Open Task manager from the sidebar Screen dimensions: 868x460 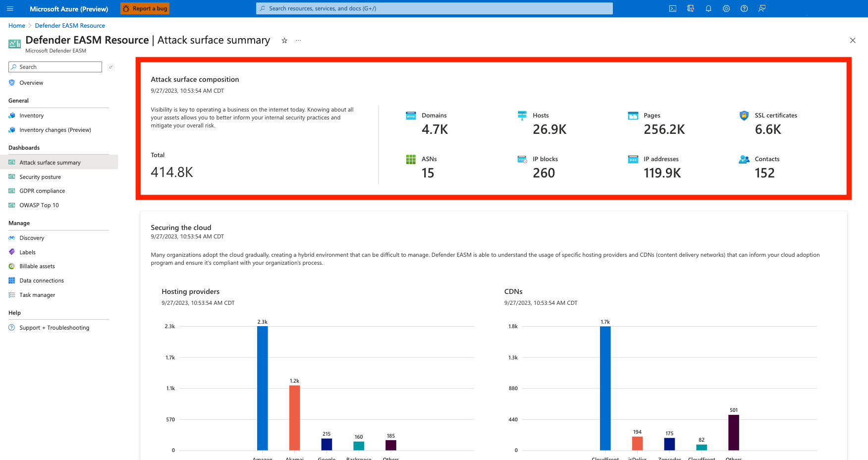[x=11, y=294]
